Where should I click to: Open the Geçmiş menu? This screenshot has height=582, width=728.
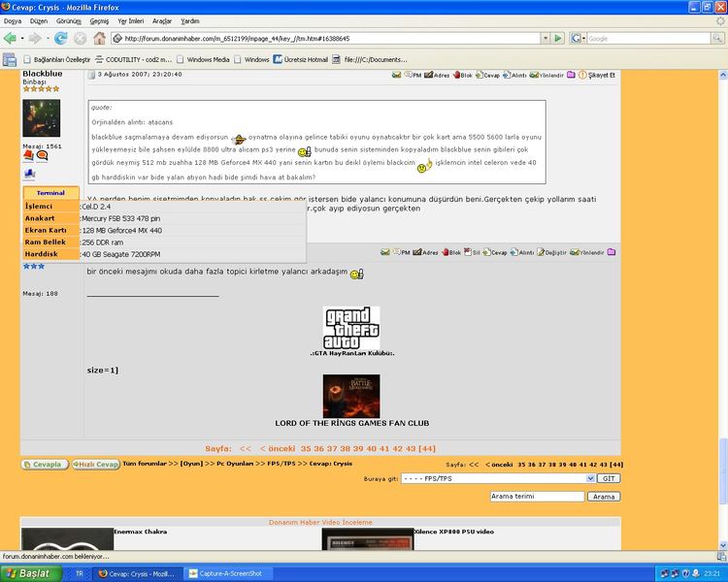point(99,21)
